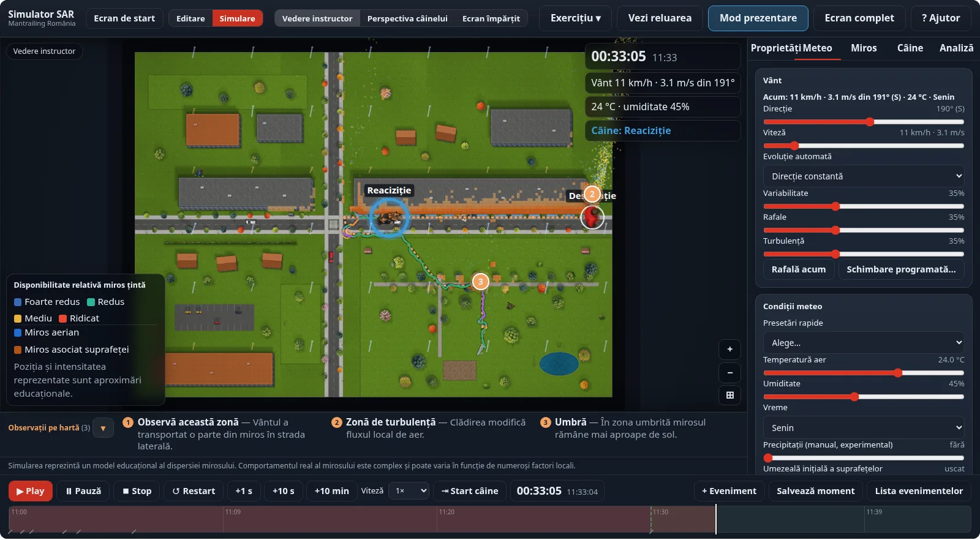
Task: Open the Presetări rapide dropdown
Action: (864, 343)
